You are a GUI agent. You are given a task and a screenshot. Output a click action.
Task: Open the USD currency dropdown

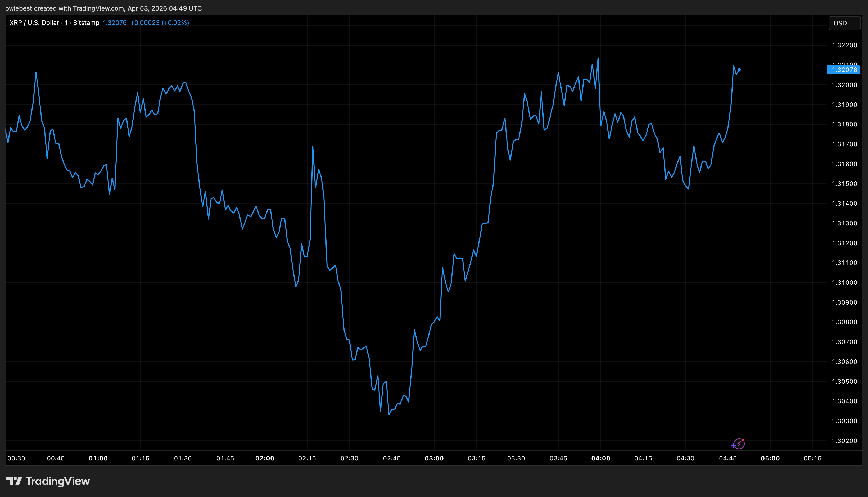click(x=844, y=23)
